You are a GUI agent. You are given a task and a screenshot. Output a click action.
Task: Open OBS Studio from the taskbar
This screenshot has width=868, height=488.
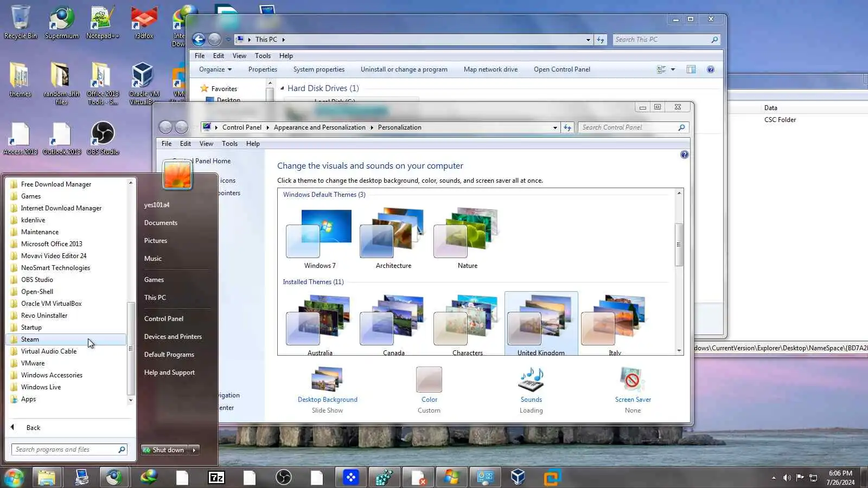283,477
